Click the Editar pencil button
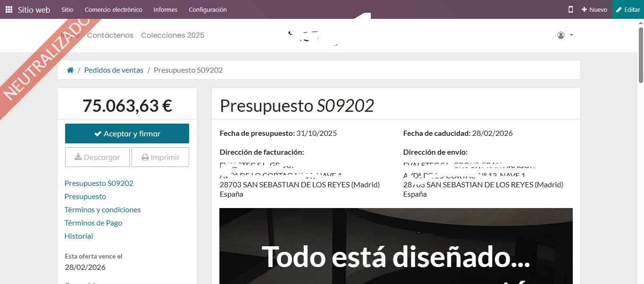Screen dimensions: 644x284 point(628,9)
